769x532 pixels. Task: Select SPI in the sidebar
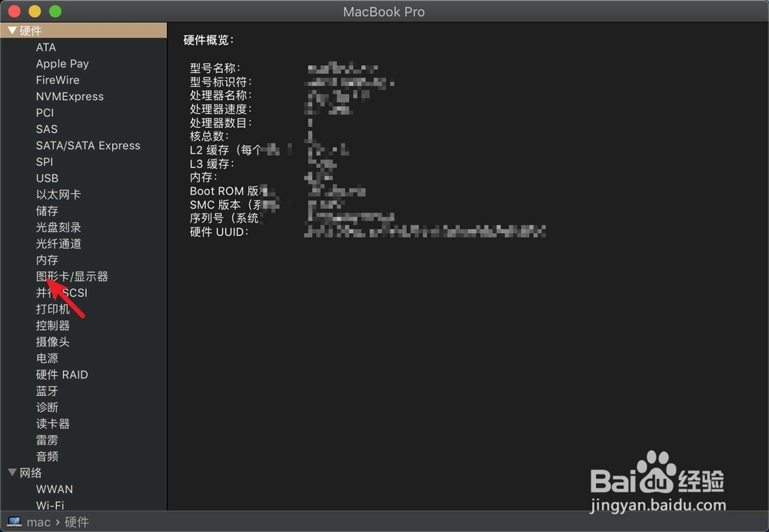44,161
